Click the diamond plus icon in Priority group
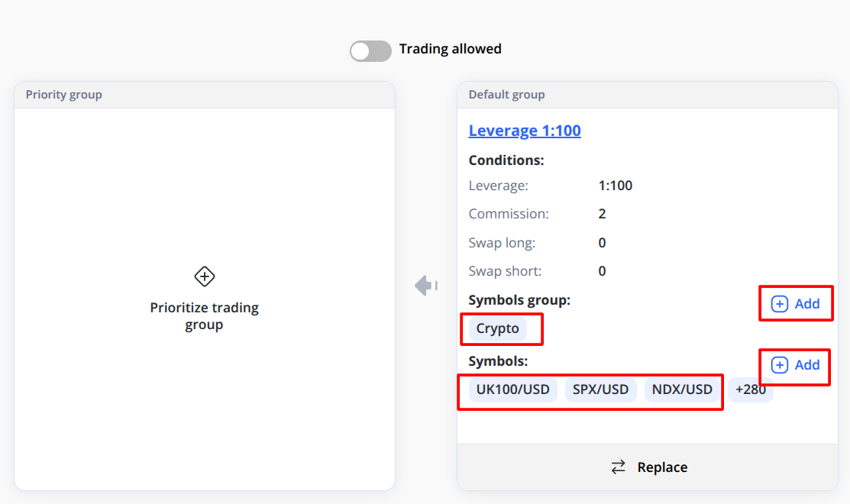850x504 pixels. click(x=205, y=276)
